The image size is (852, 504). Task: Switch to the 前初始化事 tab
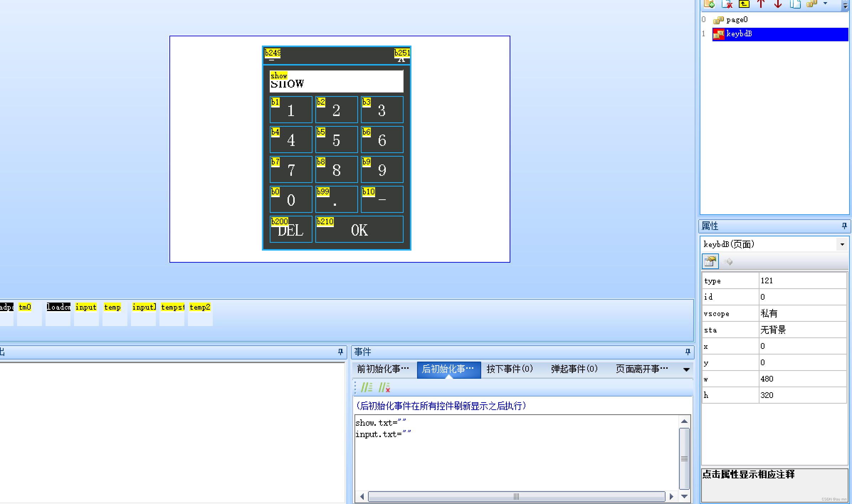click(383, 369)
